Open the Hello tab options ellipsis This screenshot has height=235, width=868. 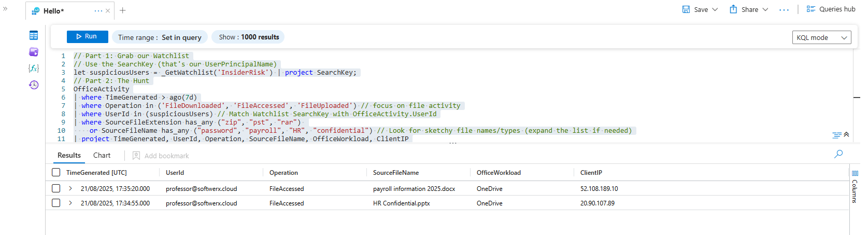pos(98,11)
